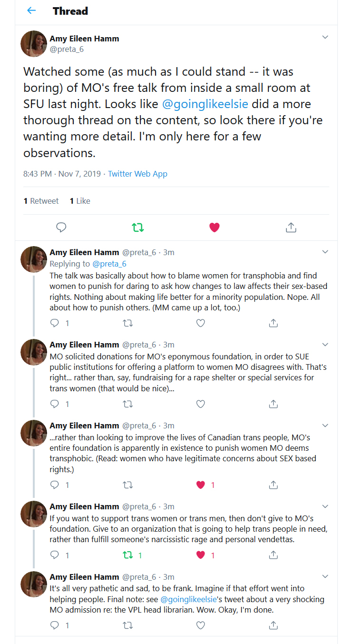Open options chevron on 'MO solicited donations' reply
Screen dimensions: 354x644
click(x=325, y=345)
